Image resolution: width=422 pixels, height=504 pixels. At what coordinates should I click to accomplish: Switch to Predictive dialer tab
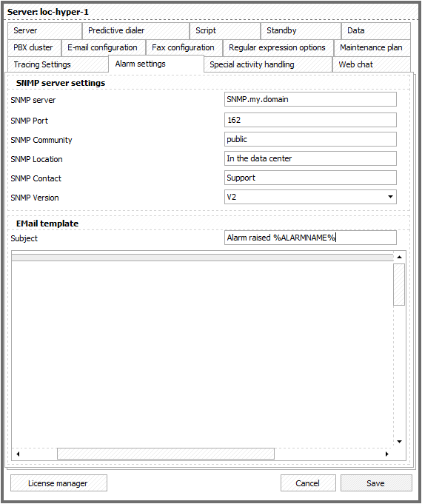(135, 31)
